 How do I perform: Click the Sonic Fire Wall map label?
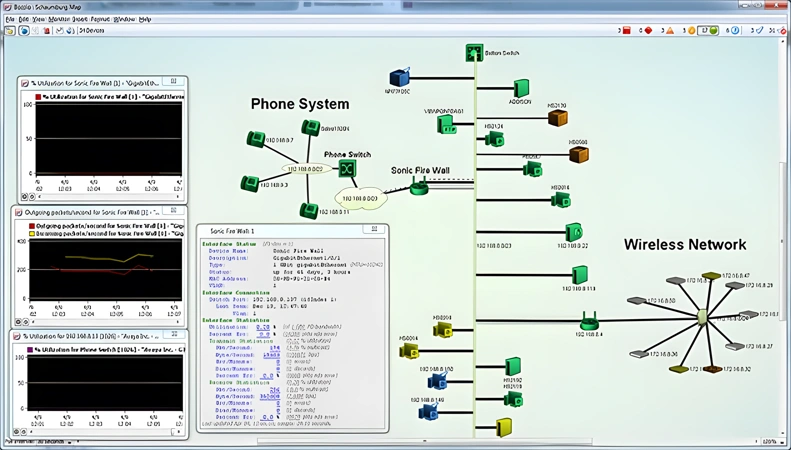click(x=420, y=171)
